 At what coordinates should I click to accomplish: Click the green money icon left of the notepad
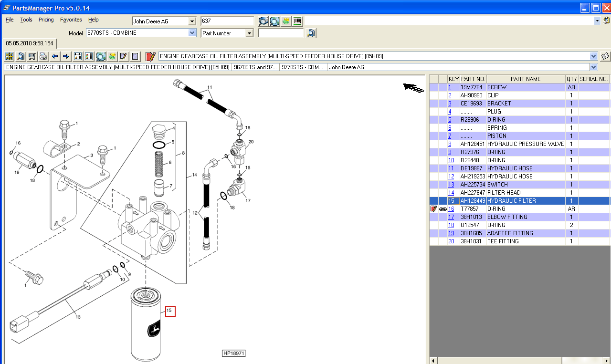(x=112, y=56)
